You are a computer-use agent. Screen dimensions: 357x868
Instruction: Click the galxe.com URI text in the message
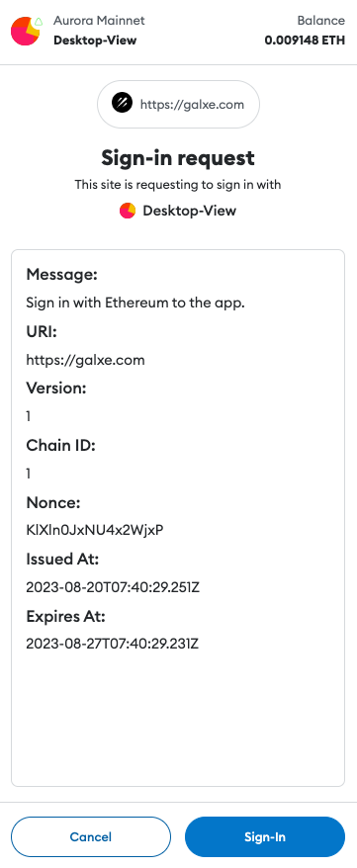(85, 360)
